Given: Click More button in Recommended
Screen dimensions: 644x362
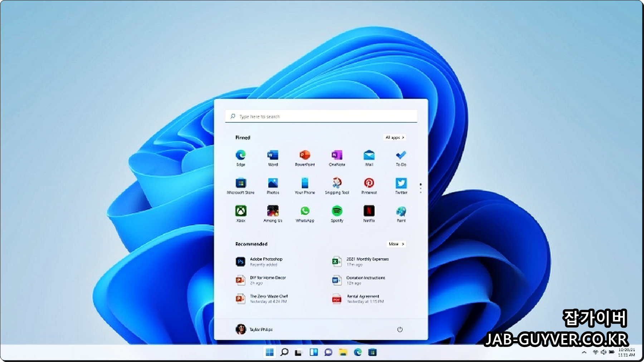Looking at the screenshot, I should coord(396,244).
